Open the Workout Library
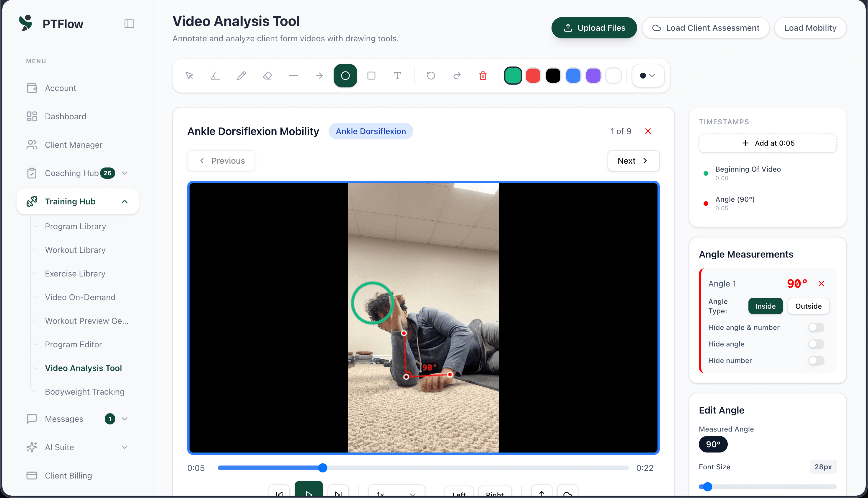 pyautogui.click(x=75, y=250)
